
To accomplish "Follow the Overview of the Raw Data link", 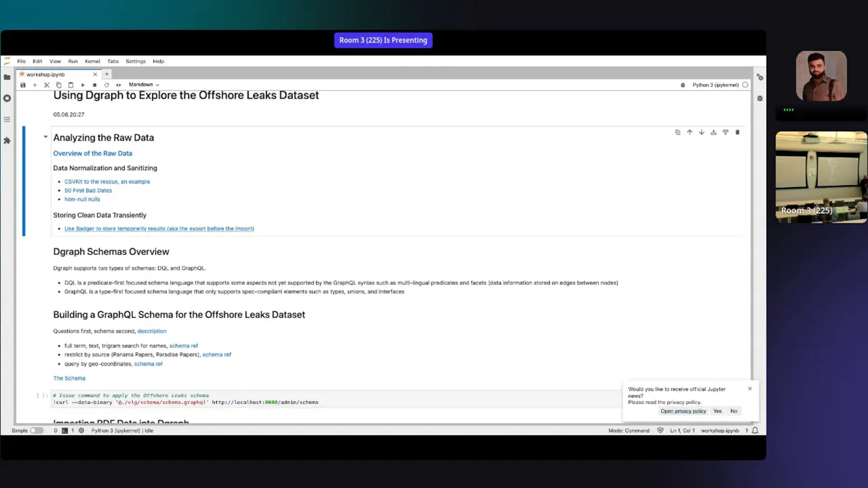I will click(x=93, y=153).
